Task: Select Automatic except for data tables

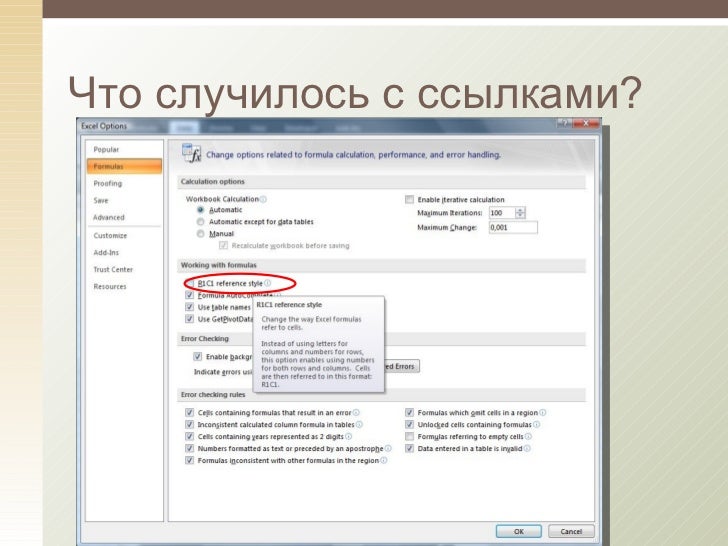Action: click(201, 222)
